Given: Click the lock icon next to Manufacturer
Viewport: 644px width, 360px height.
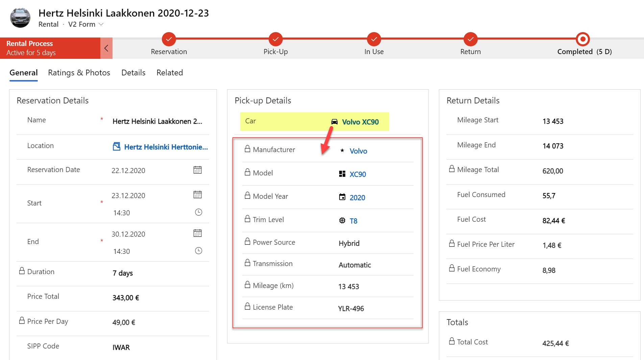Looking at the screenshot, I should pos(248,149).
